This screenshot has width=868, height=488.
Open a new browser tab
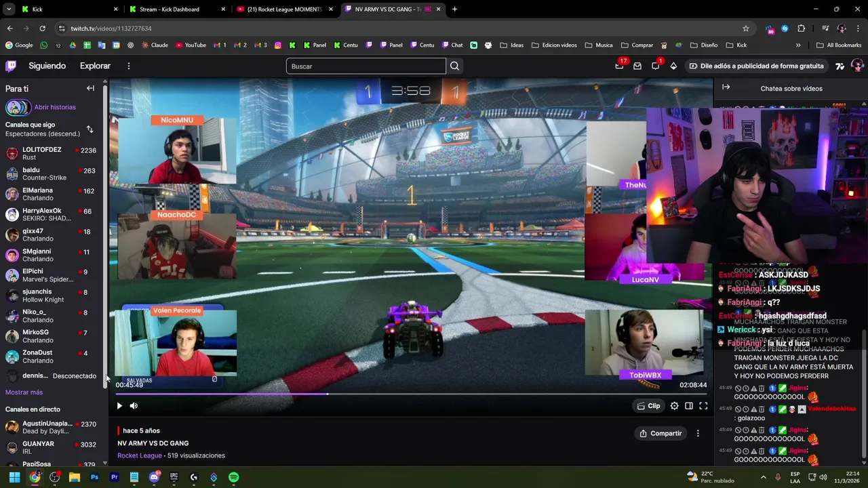454,9
